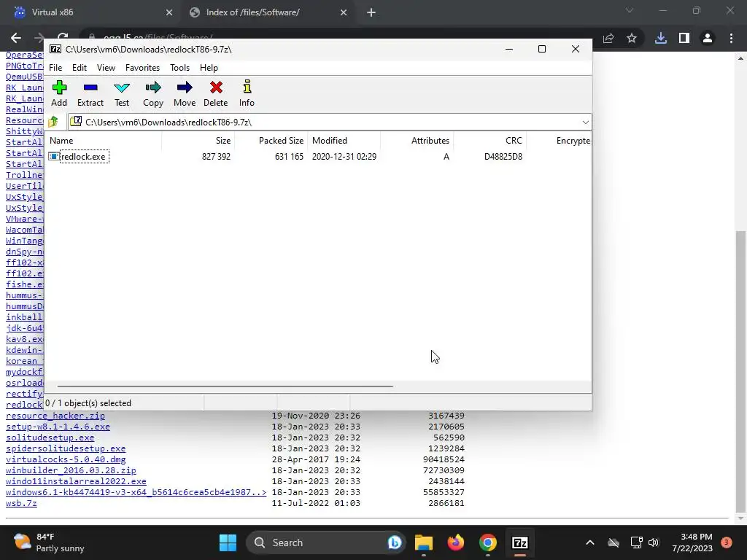The height and width of the screenshot is (560, 747).
Task: Open the Edit menu
Action: [x=79, y=68]
